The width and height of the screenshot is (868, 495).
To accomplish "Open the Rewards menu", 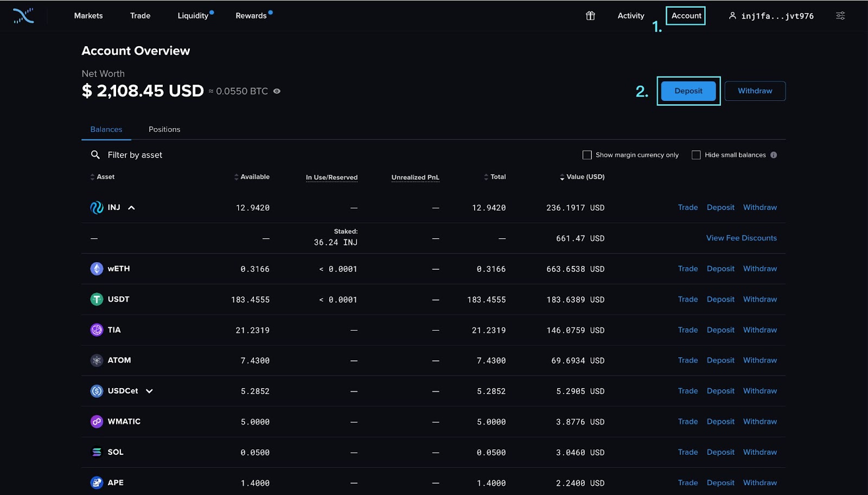I will (251, 16).
